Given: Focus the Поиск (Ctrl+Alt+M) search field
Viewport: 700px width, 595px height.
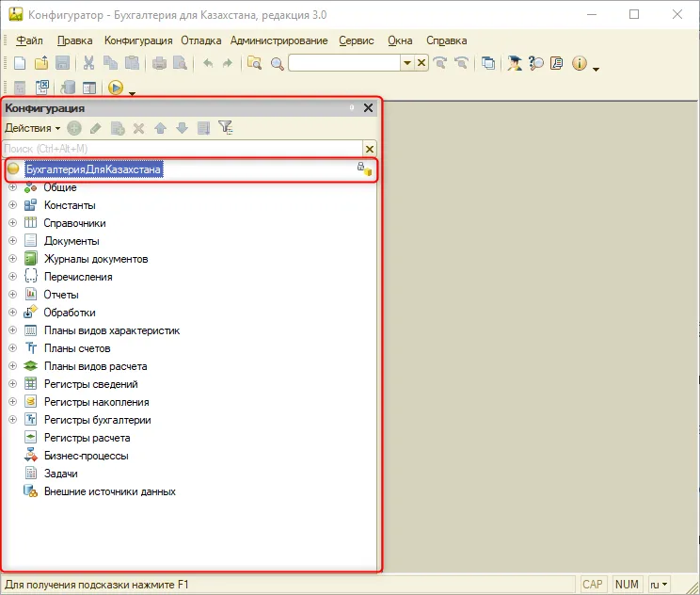Looking at the screenshot, I should pos(183,149).
